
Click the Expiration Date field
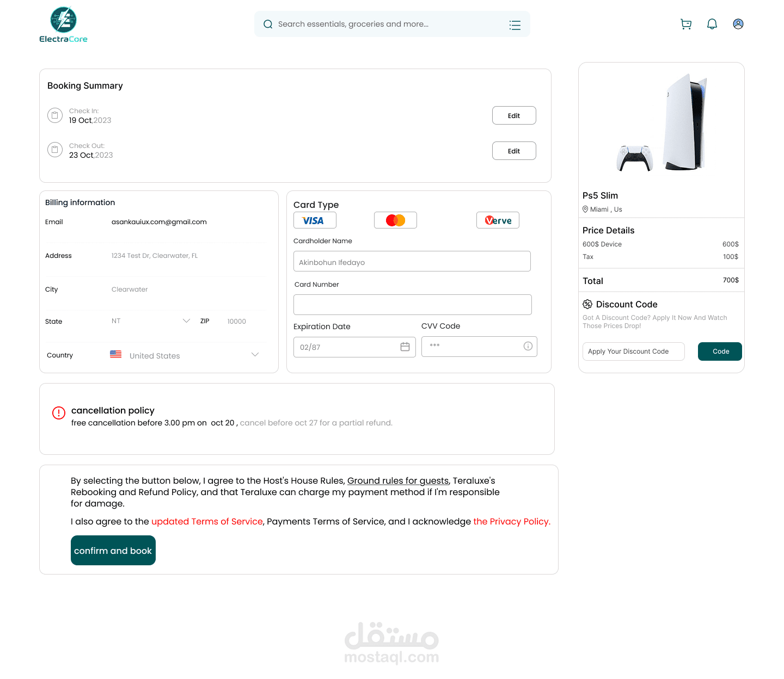pyautogui.click(x=354, y=347)
